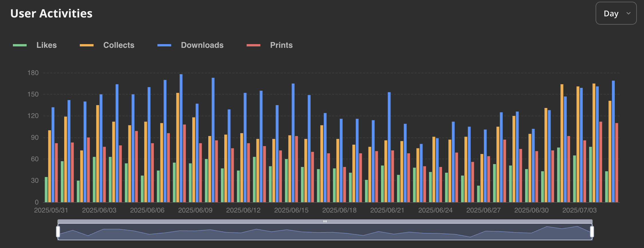
Task: Click the 2025/06/09 axis label
Action: point(195,210)
